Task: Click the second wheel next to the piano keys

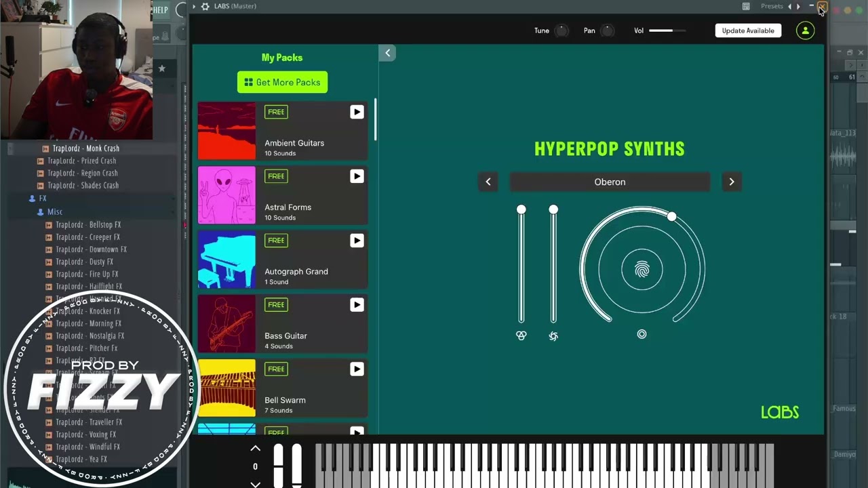Action: coord(296,465)
